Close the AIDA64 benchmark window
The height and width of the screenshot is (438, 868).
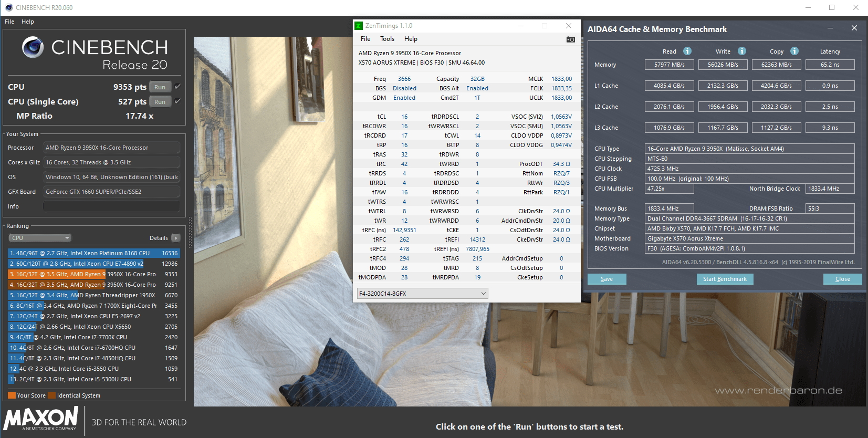tap(854, 28)
